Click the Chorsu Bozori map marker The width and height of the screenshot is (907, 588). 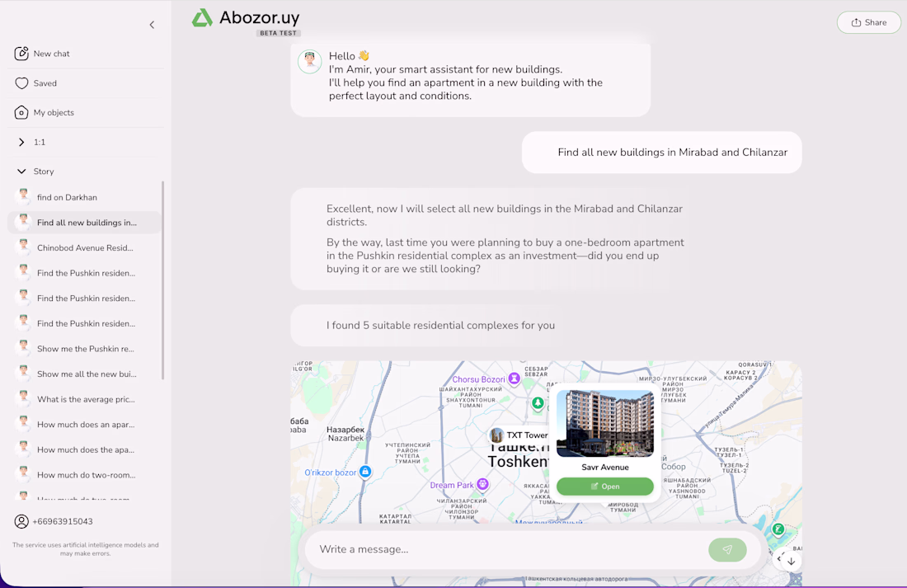pyautogui.click(x=514, y=379)
